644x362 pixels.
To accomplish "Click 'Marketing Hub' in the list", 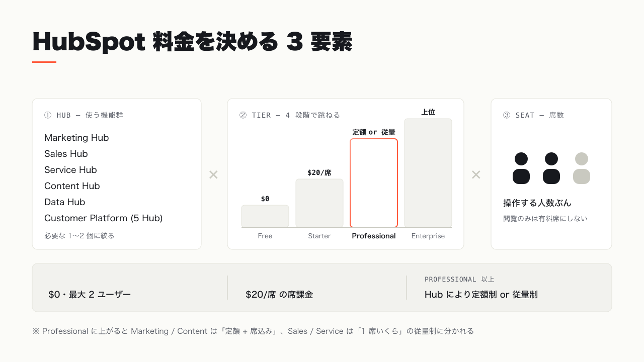I will 76,138.
